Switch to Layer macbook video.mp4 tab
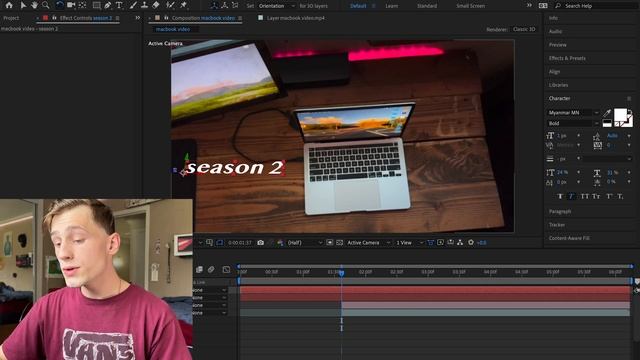 click(x=296, y=18)
